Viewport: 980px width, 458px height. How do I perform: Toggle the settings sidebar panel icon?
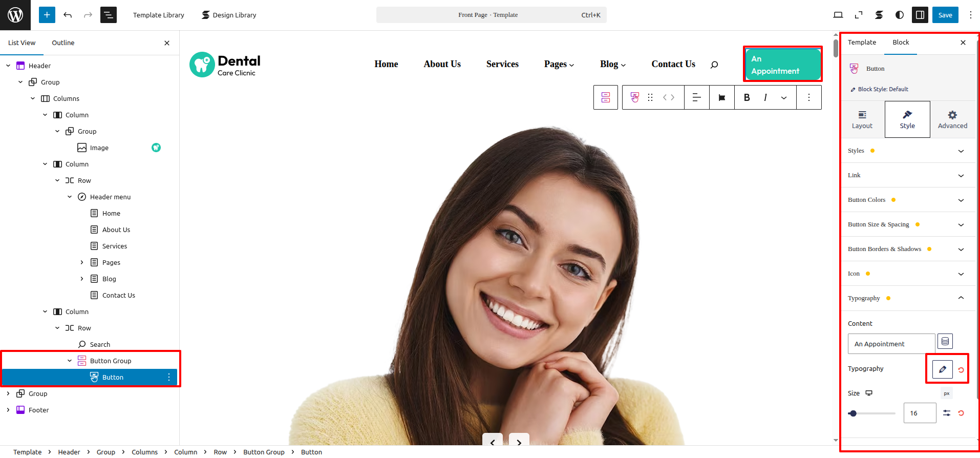tap(920, 15)
